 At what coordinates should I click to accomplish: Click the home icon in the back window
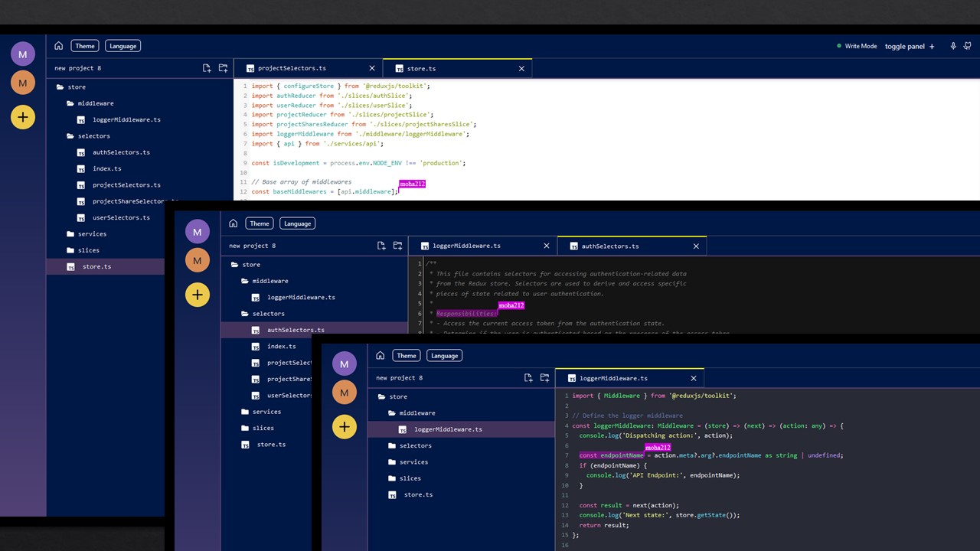click(x=58, y=46)
